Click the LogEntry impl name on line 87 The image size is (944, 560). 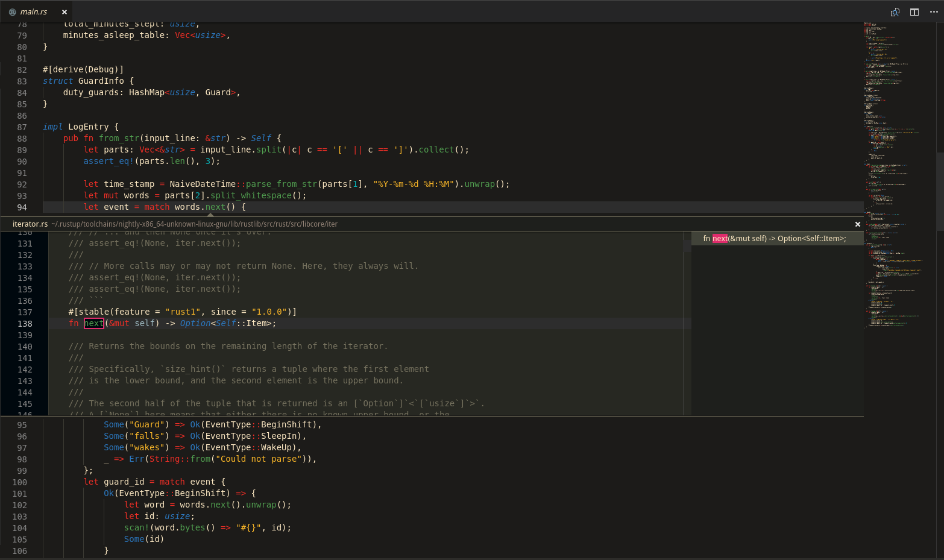(x=89, y=127)
